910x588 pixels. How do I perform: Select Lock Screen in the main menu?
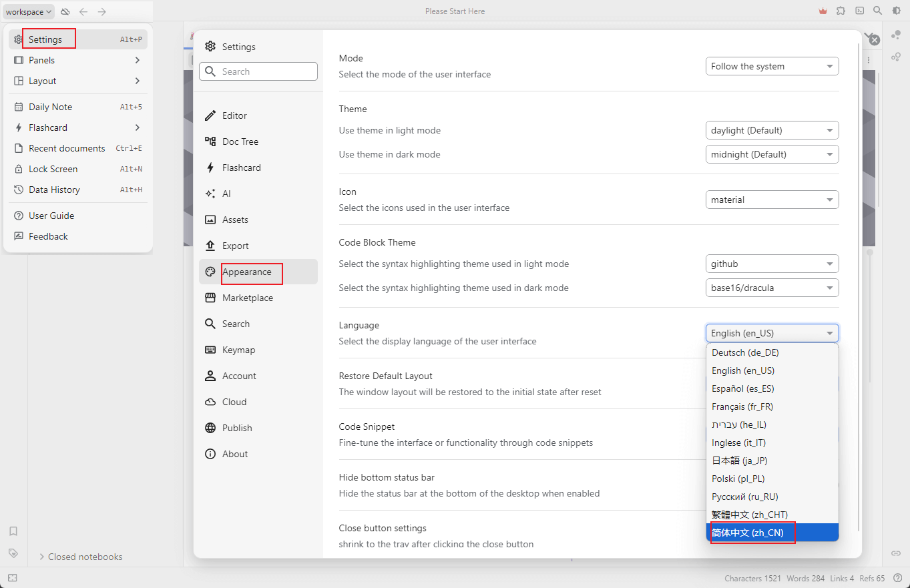click(53, 169)
